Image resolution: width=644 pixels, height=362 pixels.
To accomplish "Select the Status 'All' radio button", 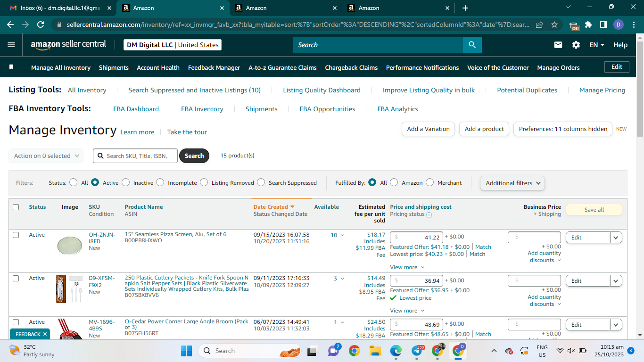I will coord(73,182).
